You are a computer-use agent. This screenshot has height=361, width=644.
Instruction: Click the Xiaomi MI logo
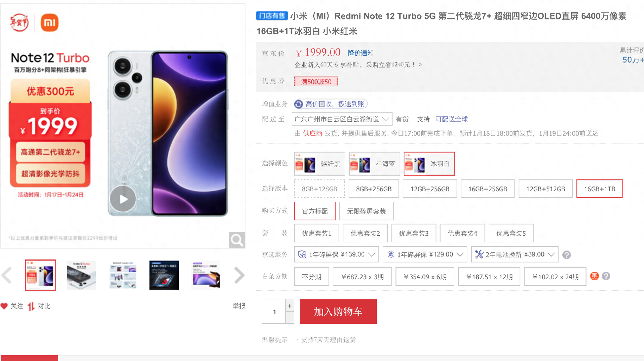[50, 23]
